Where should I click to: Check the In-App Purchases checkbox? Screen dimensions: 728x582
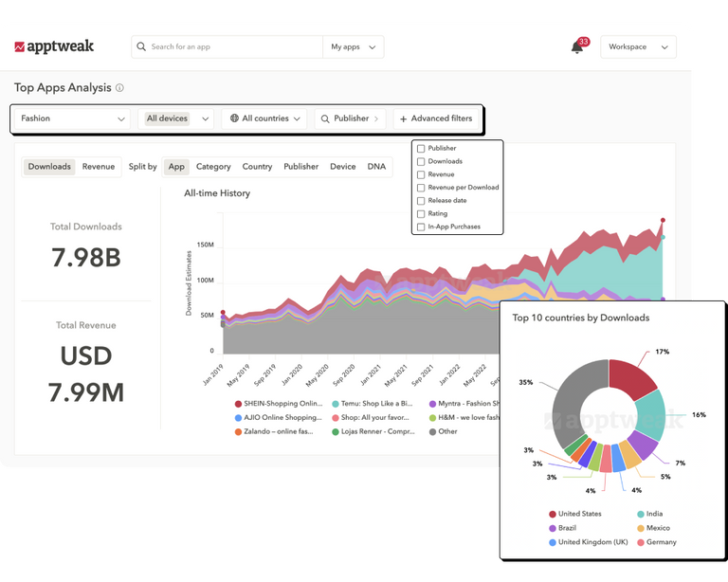pos(421,227)
